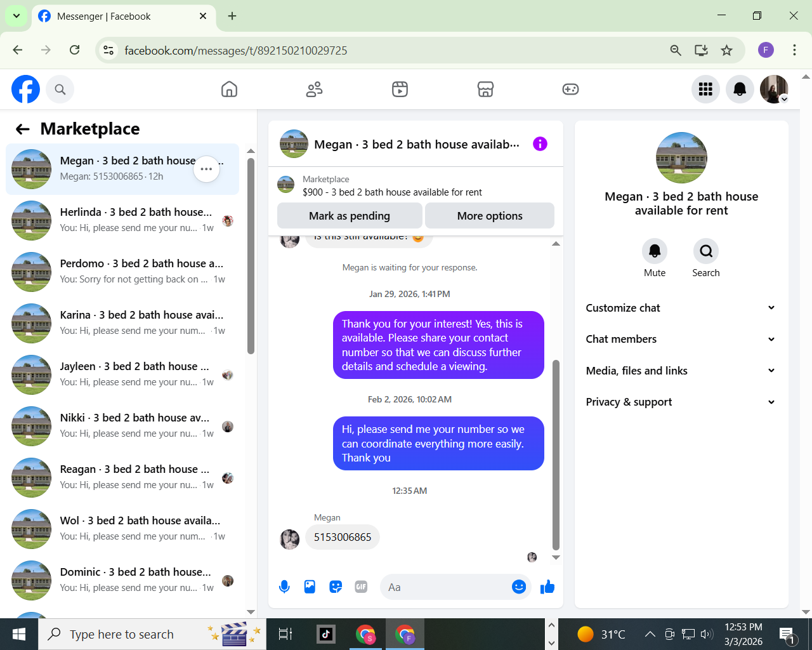Viewport: 812px width, 650px height.
Task: Click the Windows taskbar search box
Action: (x=152, y=634)
